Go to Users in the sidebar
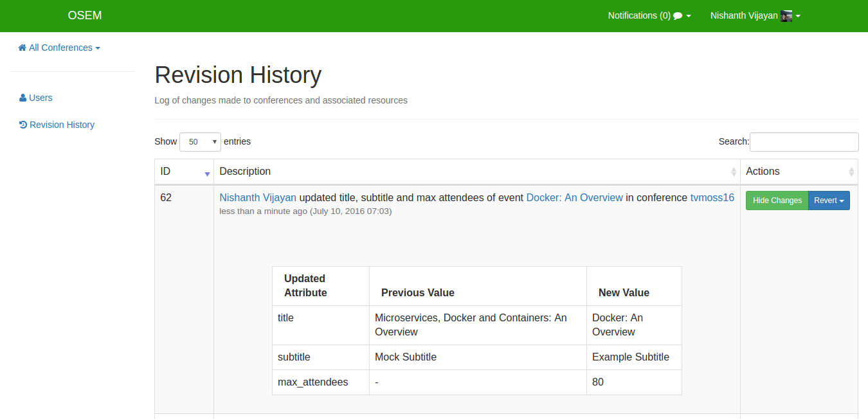 [41, 98]
